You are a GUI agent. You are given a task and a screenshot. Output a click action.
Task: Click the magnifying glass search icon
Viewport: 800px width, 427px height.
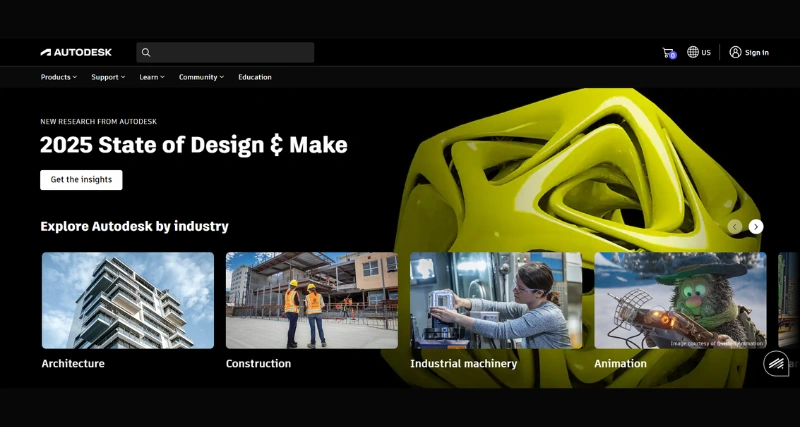point(146,53)
